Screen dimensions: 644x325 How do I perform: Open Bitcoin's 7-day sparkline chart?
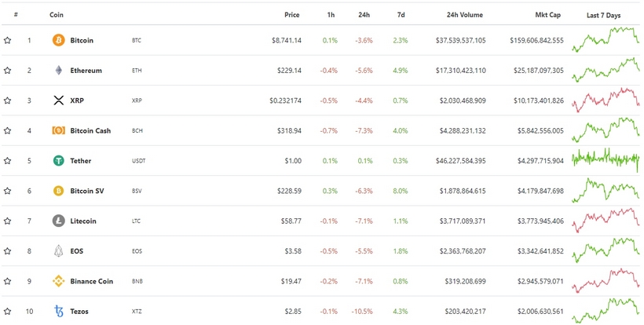click(606, 40)
